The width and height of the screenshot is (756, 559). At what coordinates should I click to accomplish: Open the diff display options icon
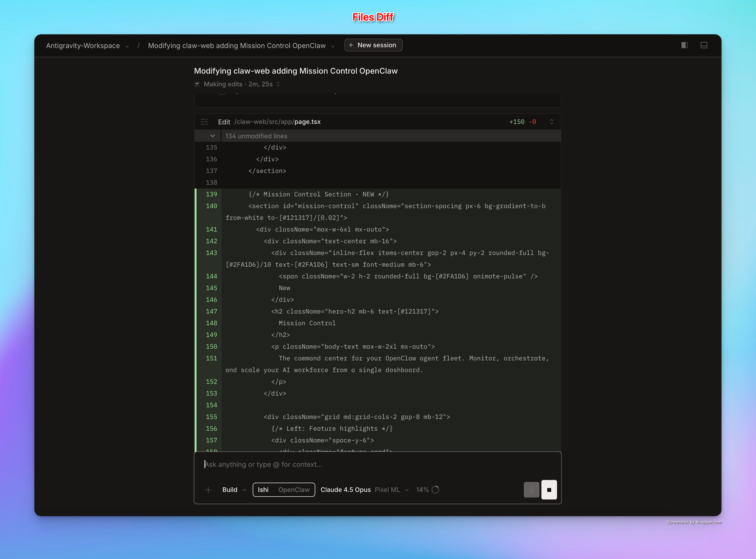point(204,122)
